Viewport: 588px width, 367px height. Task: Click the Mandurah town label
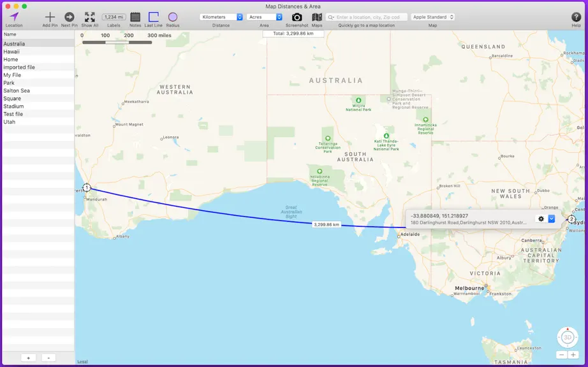click(x=97, y=199)
